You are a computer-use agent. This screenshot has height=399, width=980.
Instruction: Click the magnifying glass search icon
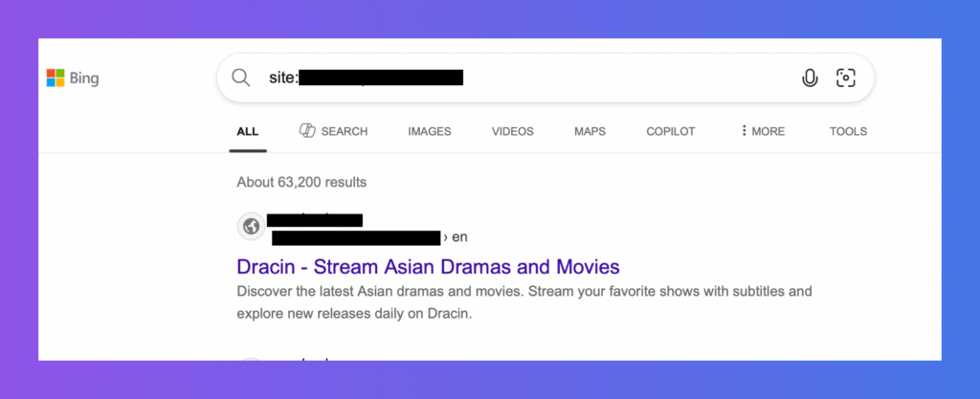tap(241, 78)
